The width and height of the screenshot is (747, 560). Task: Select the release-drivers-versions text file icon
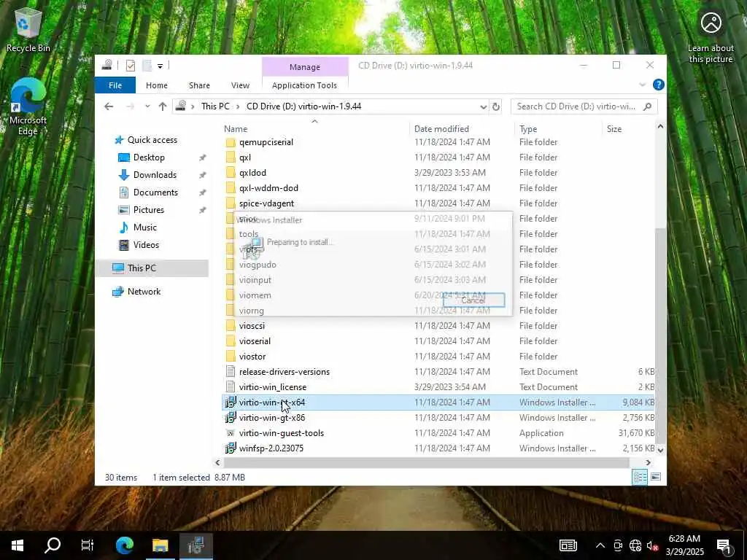pyautogui.click(x=231, y=371)
